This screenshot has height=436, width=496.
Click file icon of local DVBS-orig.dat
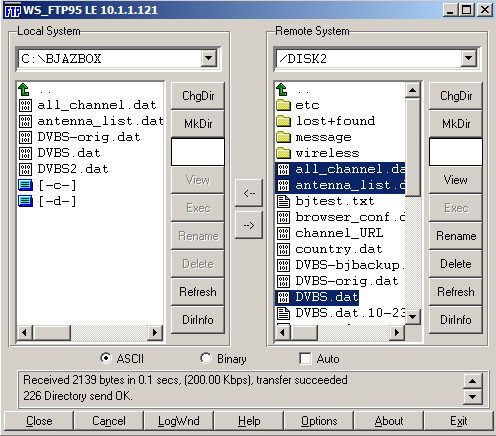coord(25,137)
